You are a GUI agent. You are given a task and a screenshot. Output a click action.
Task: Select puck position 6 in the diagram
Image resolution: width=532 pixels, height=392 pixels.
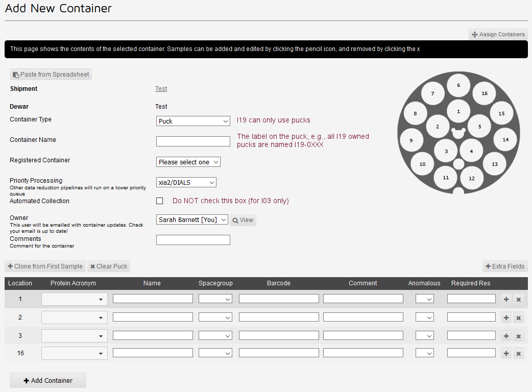(x=458, y=85)
